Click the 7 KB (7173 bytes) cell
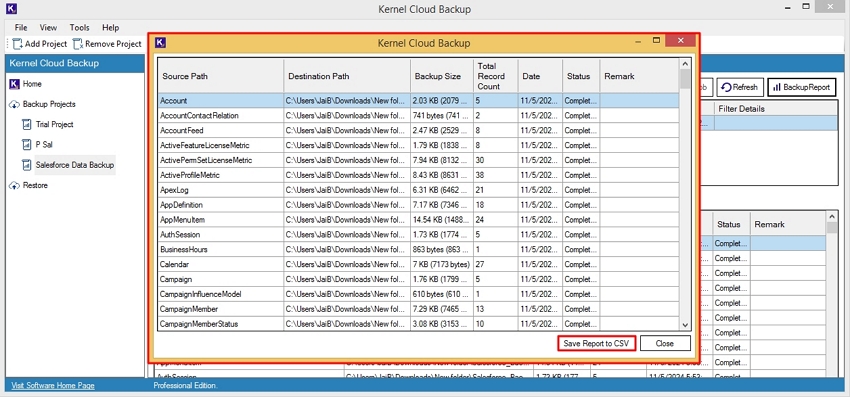Viewport: 850px width, 397px height. point(442,264)
